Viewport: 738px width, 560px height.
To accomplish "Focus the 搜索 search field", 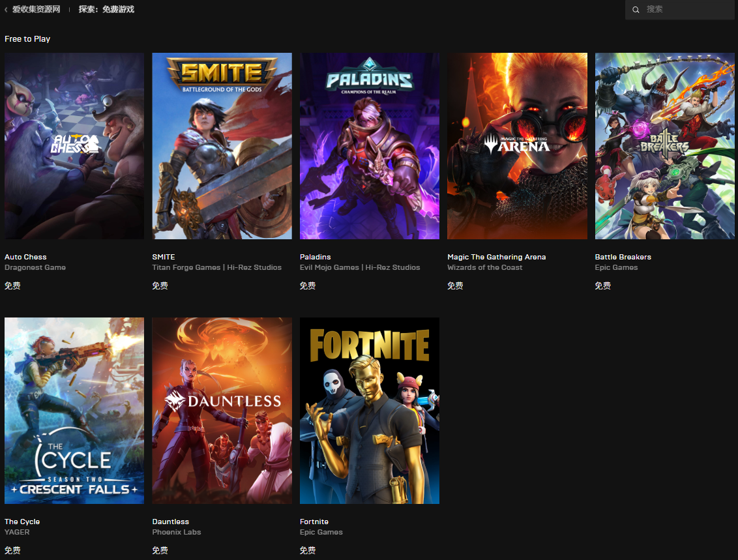I will click(x=679, y=9).
